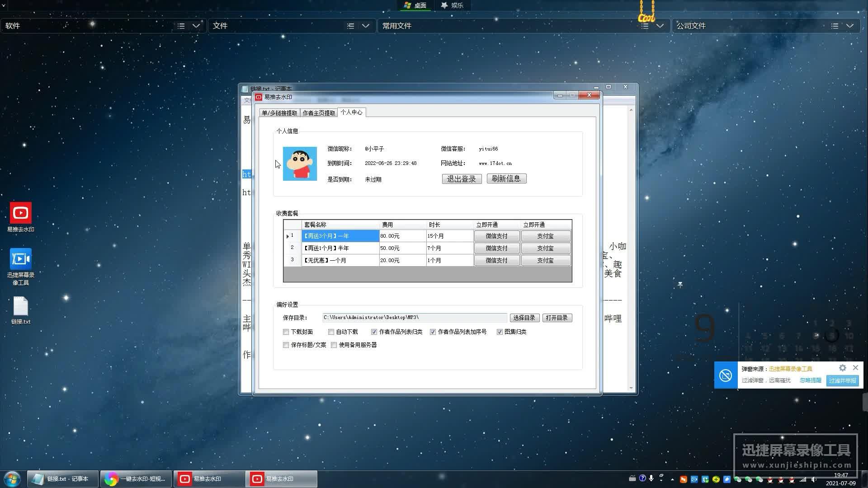Click the tray microphone icon
This screenshot has width=868, height=488.
(x=651, y=478)
